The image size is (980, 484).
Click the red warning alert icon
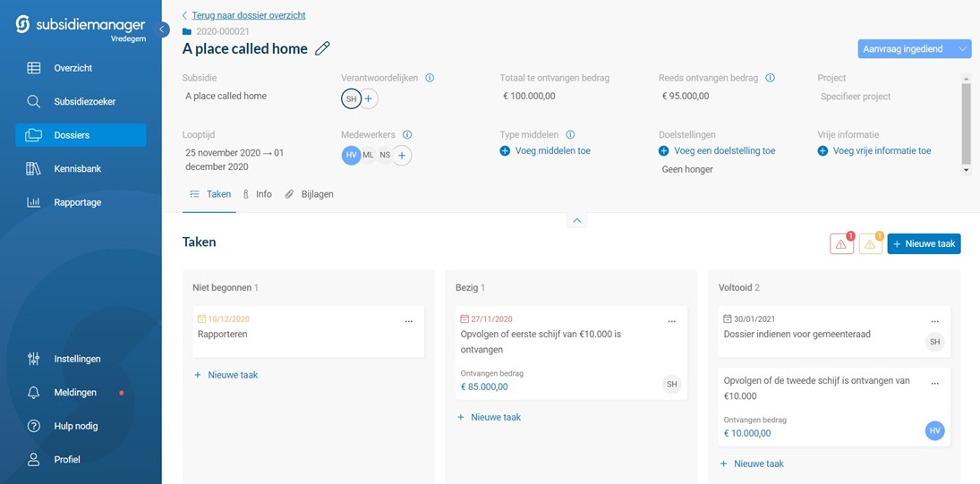click(x=841, y=243)
